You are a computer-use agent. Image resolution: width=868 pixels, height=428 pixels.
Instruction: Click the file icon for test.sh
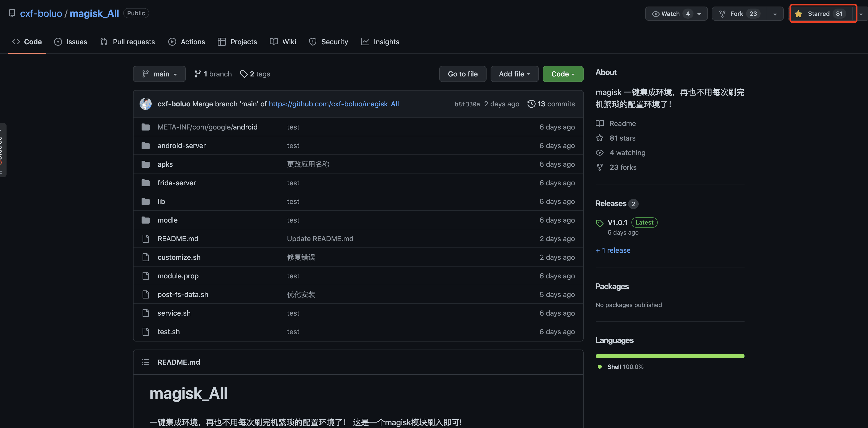pos(146,332)
